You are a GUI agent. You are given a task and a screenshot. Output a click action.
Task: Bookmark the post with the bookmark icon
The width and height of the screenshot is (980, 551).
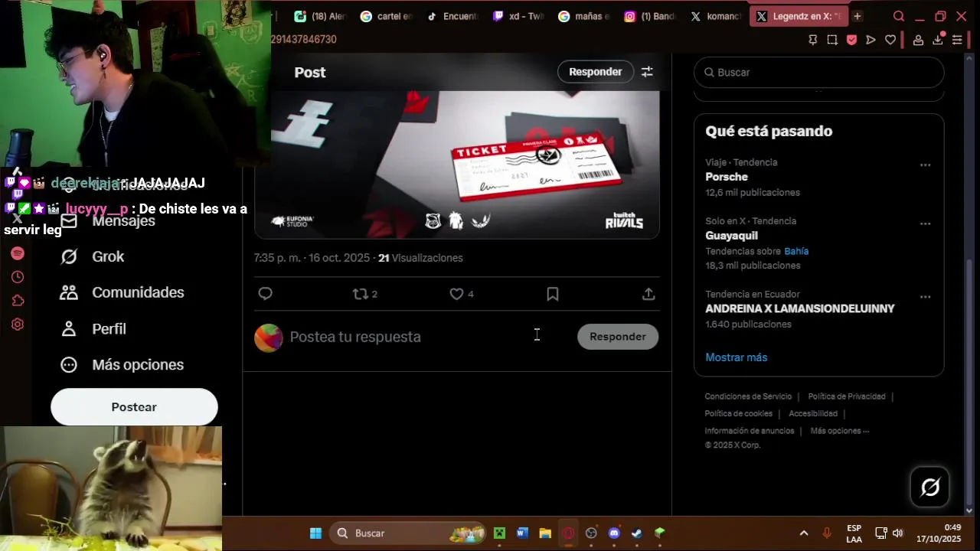pyautogui.click(x=553, y=294)
